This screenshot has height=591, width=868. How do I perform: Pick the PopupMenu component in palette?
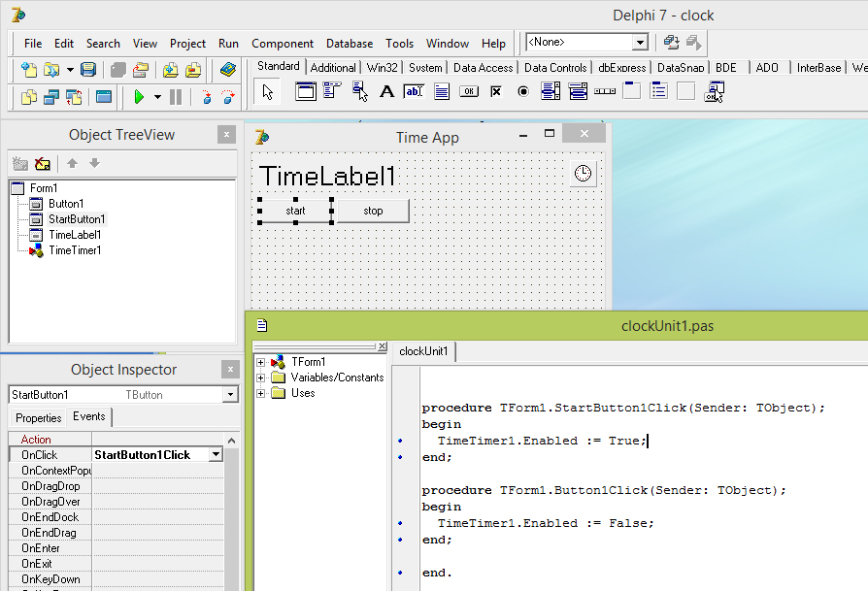click(x=360, y=91)
